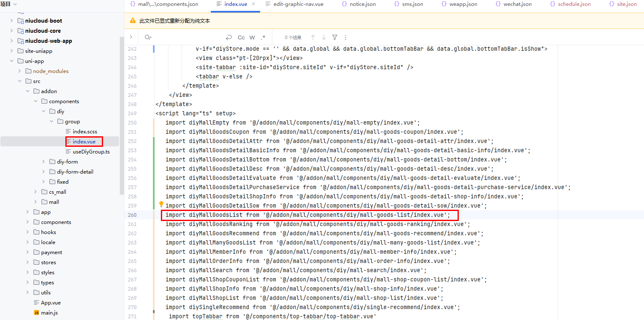Toggle whole words (W) search option

click(252, 37)
